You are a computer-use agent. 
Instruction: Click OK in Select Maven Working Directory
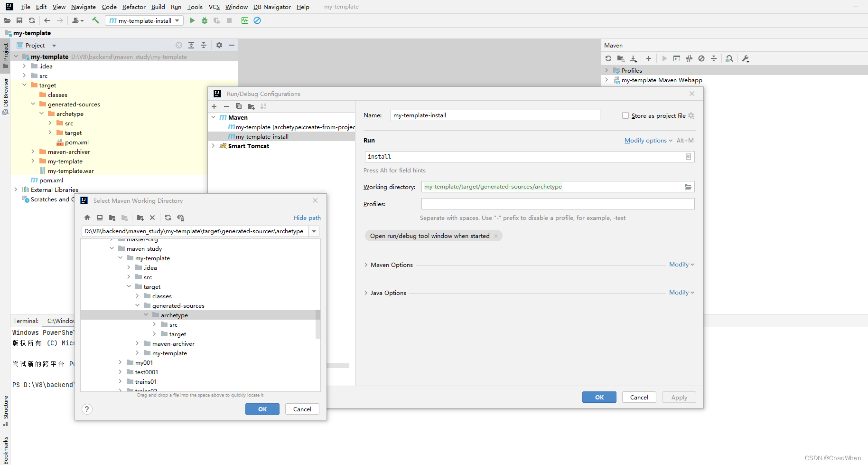[x=262, y=409]
